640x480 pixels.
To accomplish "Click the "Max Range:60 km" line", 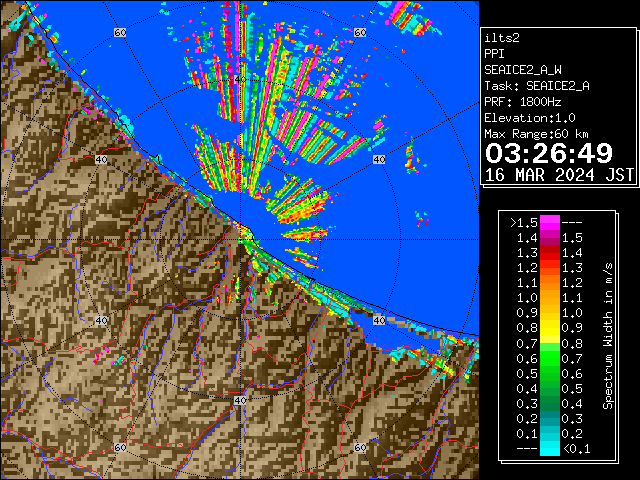I will tap(537, 134).
